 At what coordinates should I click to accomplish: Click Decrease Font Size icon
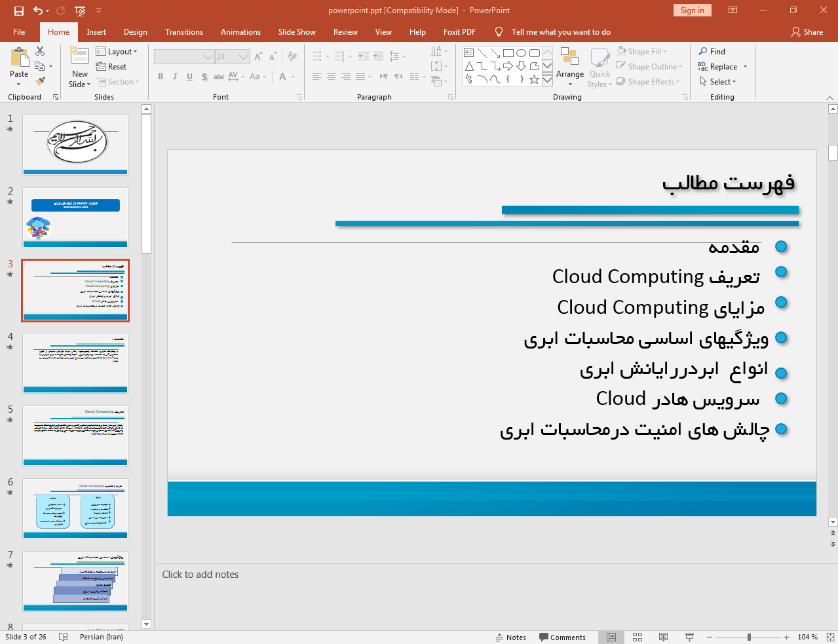click(273, 57)
